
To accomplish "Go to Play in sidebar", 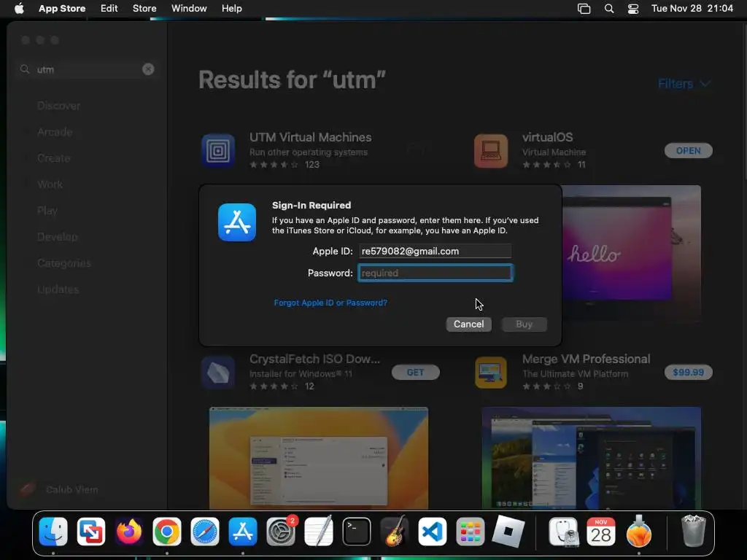I will (x=47, y=211).
